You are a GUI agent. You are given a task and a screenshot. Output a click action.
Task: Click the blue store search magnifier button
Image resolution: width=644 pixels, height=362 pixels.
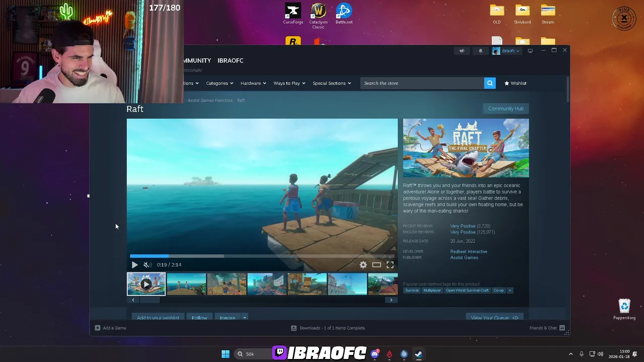pyautogui.click(x=490, y=83)
